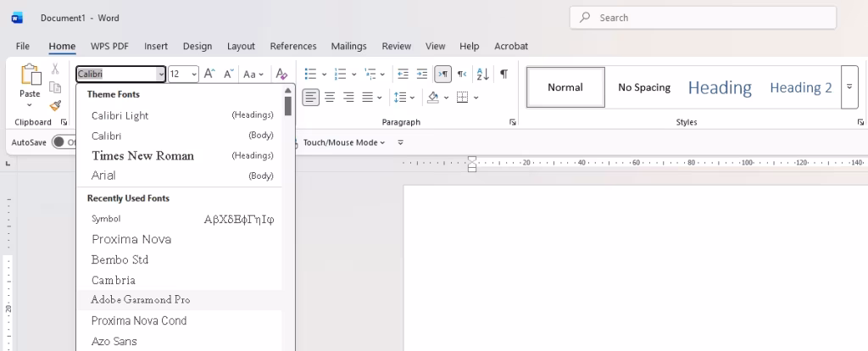Pick the Symbol font entry
Image resolution: width=868 pixels, height=351 pixels.
[180, 219]
